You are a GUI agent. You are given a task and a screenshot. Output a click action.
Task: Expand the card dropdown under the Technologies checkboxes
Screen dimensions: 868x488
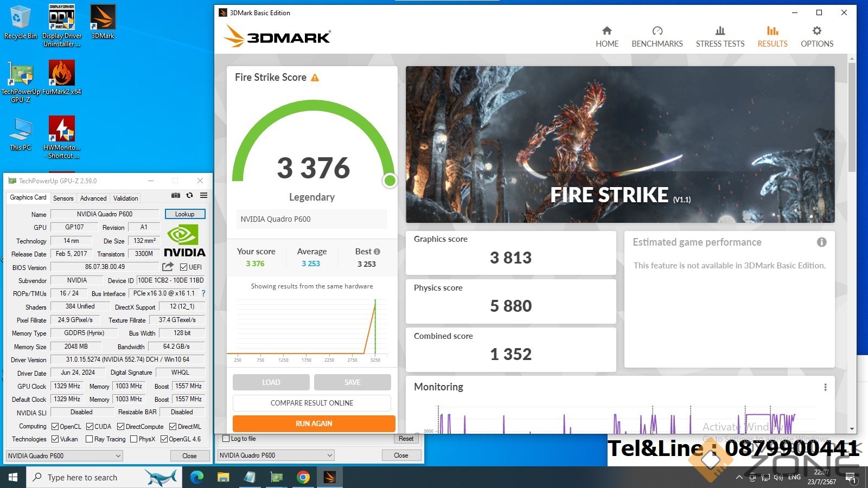(x=65, y=456)
